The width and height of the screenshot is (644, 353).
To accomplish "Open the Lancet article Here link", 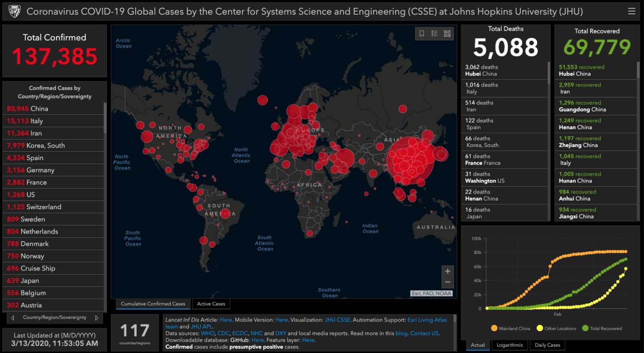I will [x=226, y=320].
